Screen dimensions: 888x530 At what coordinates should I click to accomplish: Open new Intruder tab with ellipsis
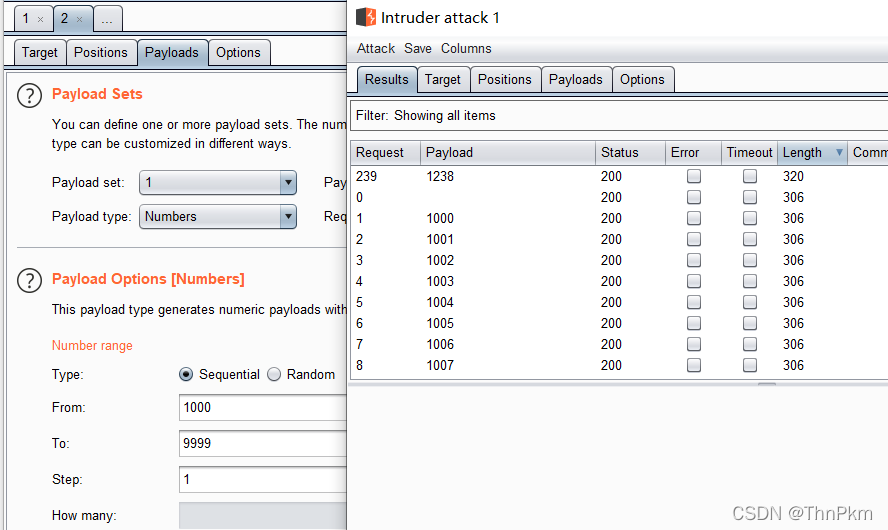click(x=107, y=19)
